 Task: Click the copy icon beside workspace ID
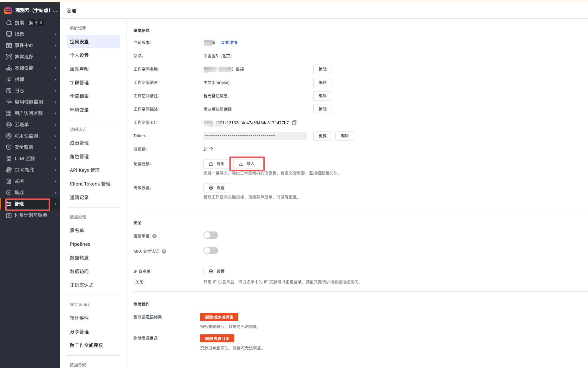294,123
